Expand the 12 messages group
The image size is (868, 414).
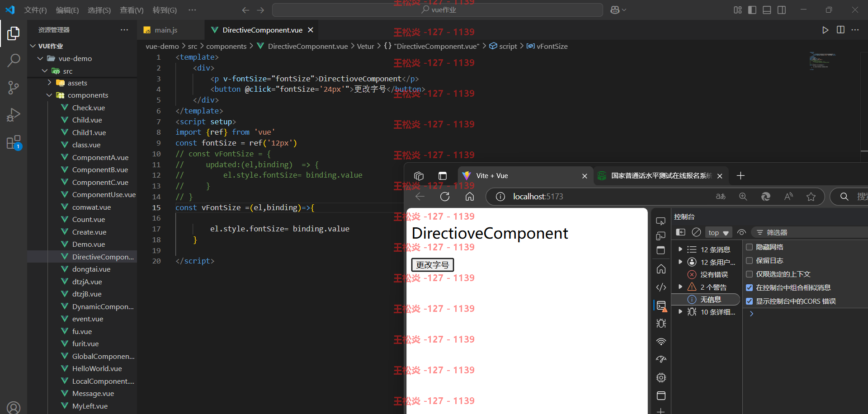coord(680,249)
